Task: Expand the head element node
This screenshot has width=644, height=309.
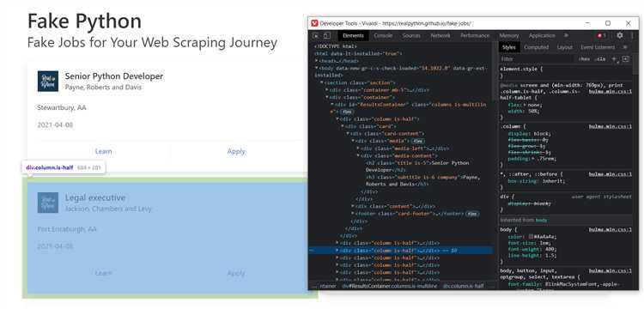Action: point(316,61)
